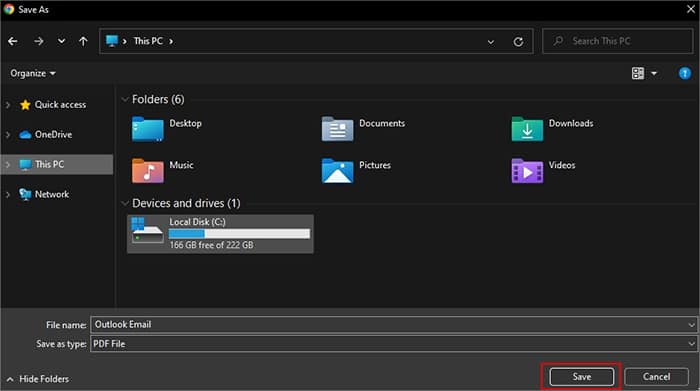The width and height of the screenshot is (700, 391).
Task: Open the File name dropdown arrow
Action: [691, 325]
